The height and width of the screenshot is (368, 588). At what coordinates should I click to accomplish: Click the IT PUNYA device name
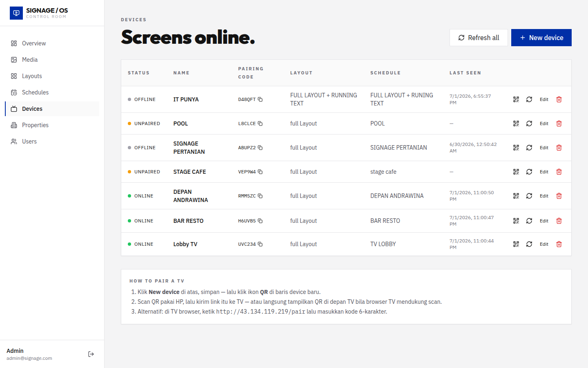pyautogui.click(x=186, y=99)
